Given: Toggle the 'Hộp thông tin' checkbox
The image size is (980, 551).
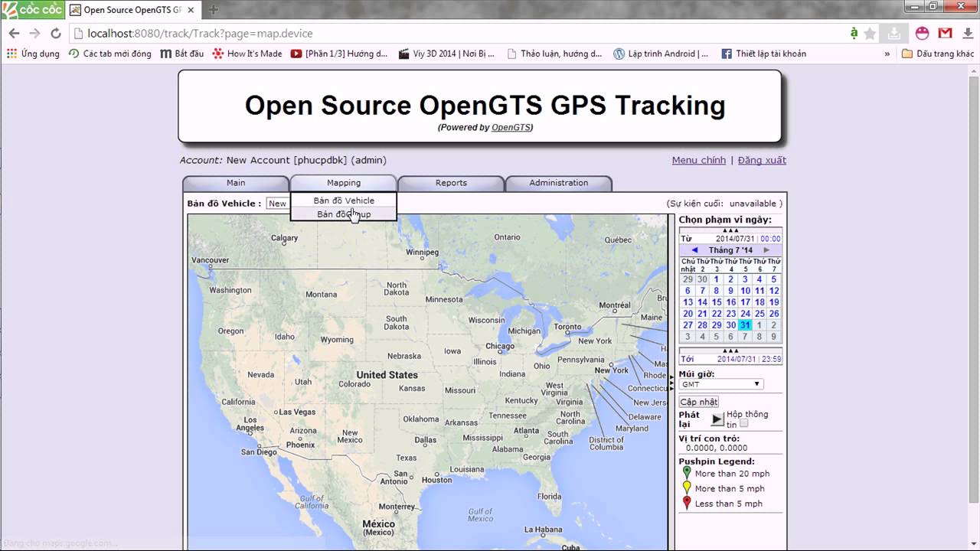Looking at the screenshot, I should pyautogui.click(x=743, y=423).
